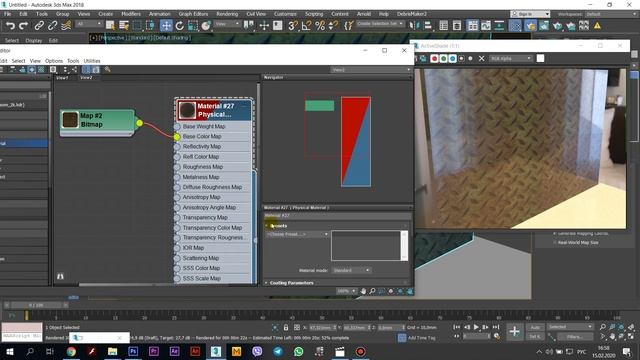Click the Filters button
Viewport: 640px width, 360px height.
(574, 337)
